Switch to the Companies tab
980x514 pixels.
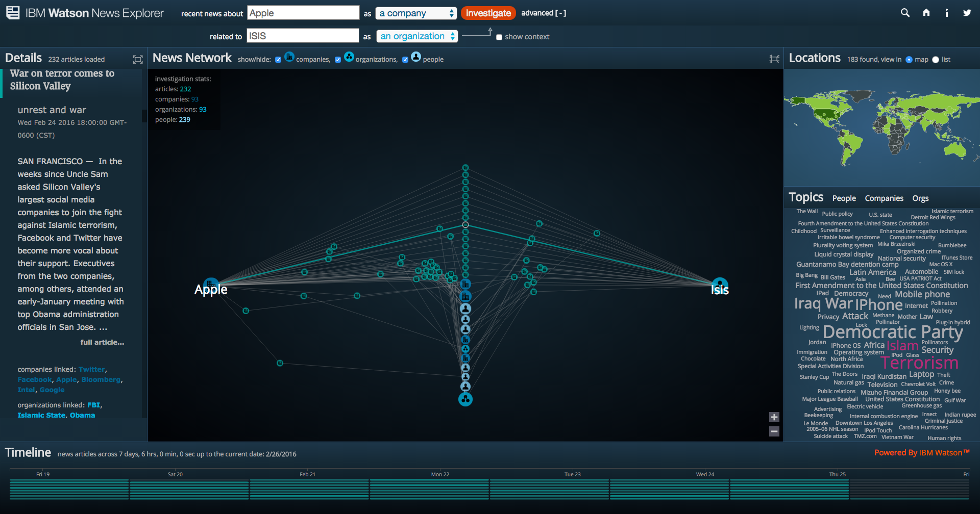click(884, 198)
